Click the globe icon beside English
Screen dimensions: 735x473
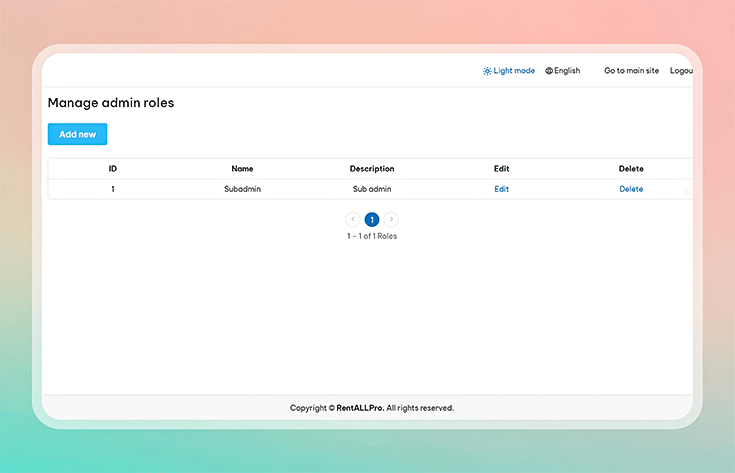point(549,71)
